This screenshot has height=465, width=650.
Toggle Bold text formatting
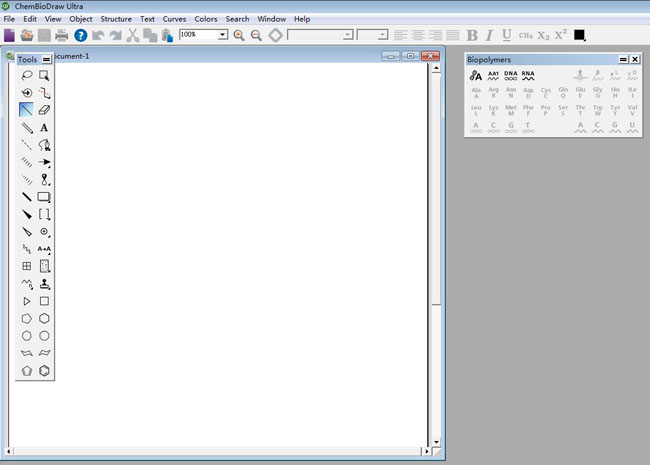point(472,35)
